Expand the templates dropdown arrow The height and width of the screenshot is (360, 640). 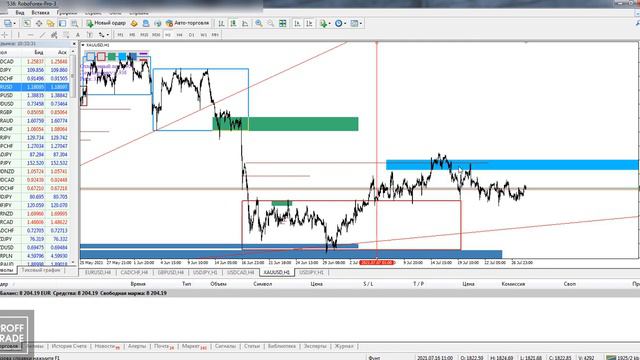pos(360,24)
